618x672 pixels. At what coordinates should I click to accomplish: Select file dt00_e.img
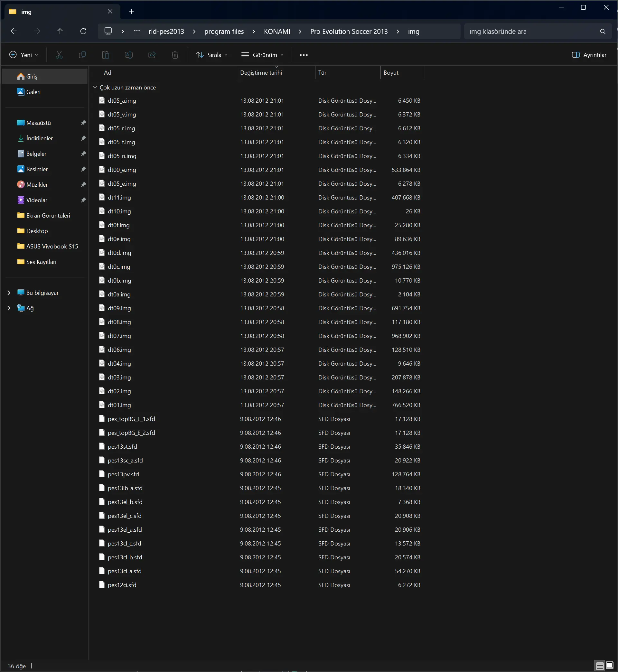122,170
